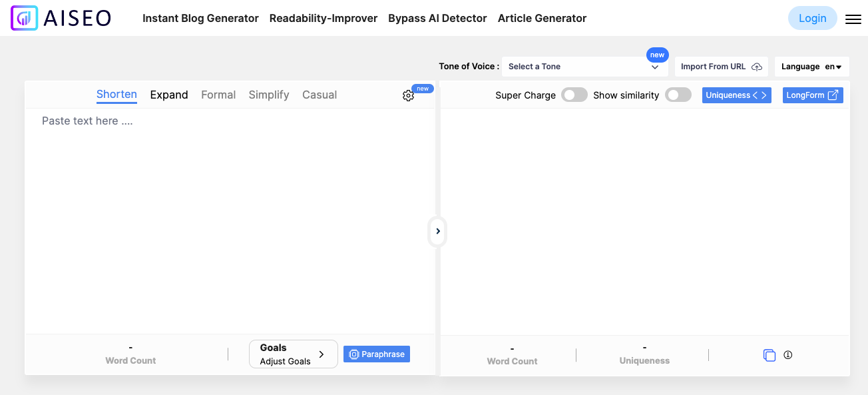The width and height of the screenshot is (868, 395).
Task: Select the Expand mode tab
Action: [x=169, y=95]
